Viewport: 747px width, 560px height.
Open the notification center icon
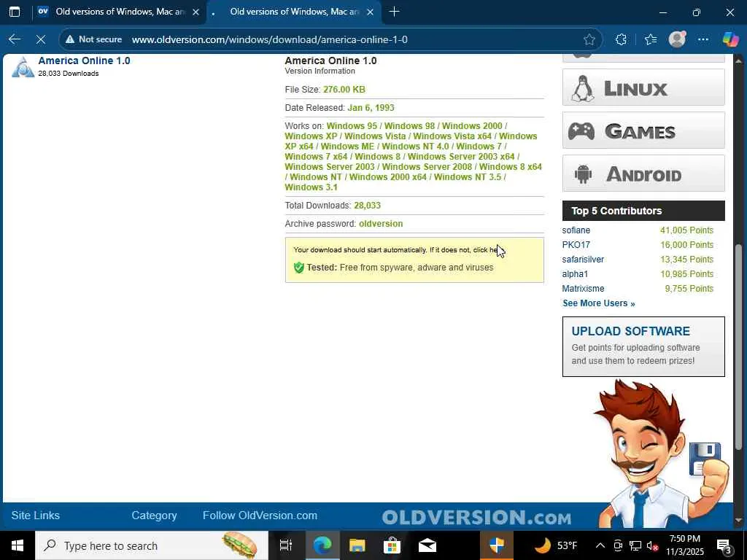click(724, 545)
